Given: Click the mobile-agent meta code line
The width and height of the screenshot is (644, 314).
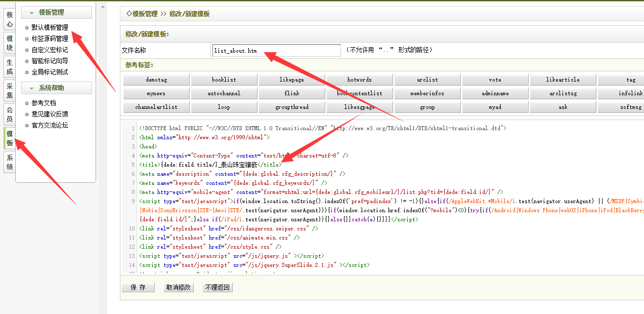Looking at the screenshot, I should (321, 192).
